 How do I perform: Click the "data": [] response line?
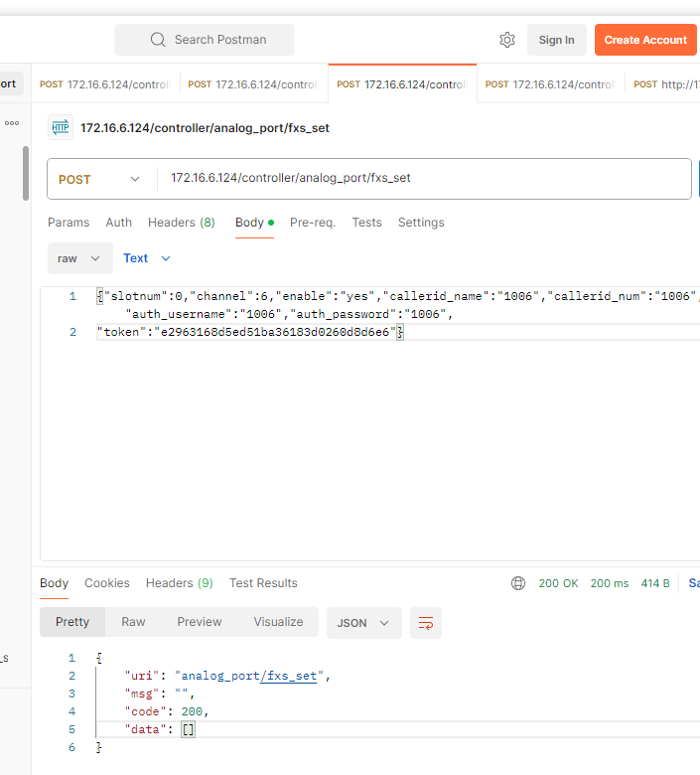[x=160, y=729]
